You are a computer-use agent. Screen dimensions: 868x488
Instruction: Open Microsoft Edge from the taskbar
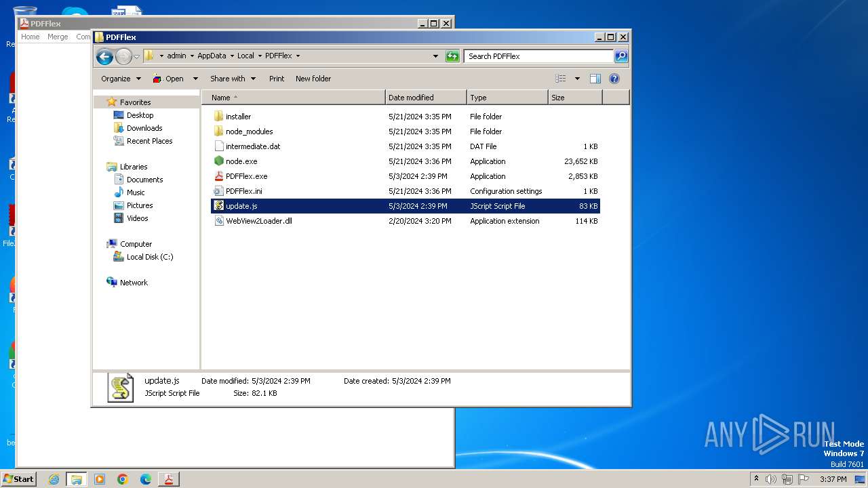(x=146, y=479)
